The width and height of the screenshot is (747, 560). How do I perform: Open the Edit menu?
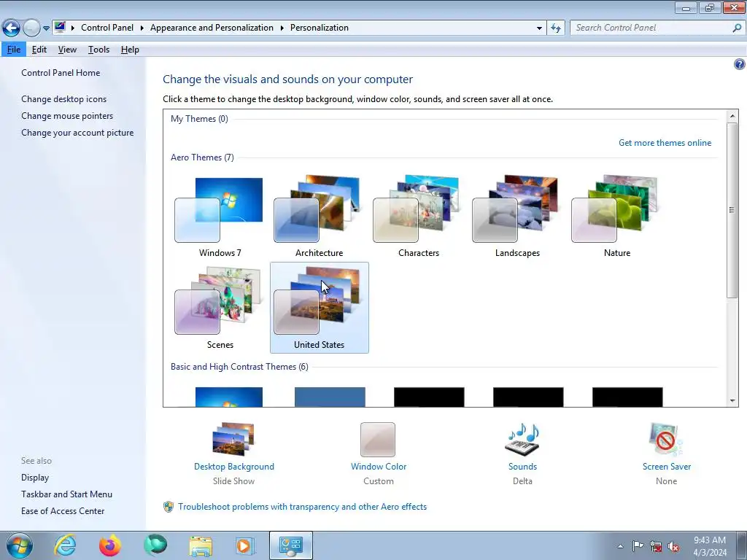[x=39, y=50]
